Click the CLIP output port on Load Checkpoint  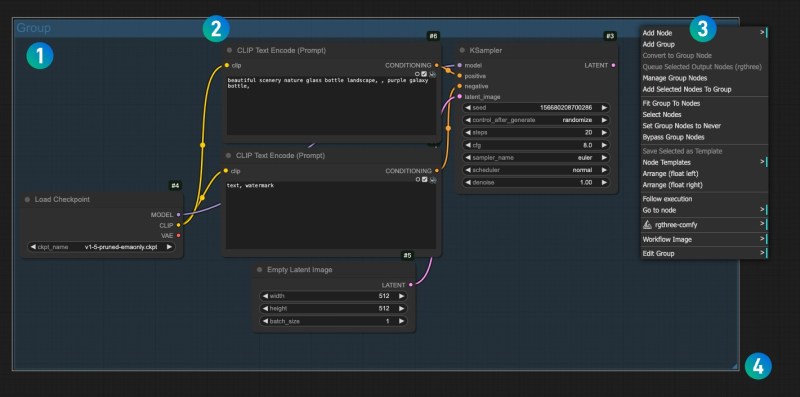pyautogui.click(x=178, y=225)
